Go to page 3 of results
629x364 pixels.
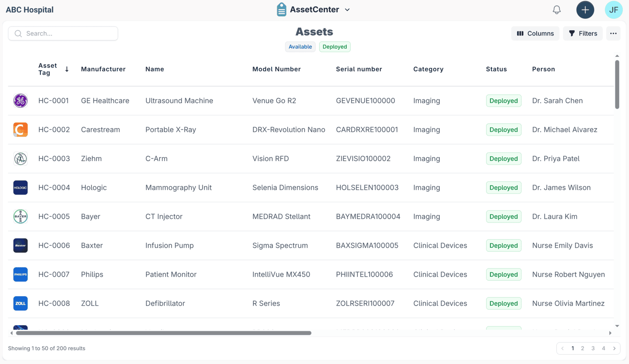click(593, 348)
